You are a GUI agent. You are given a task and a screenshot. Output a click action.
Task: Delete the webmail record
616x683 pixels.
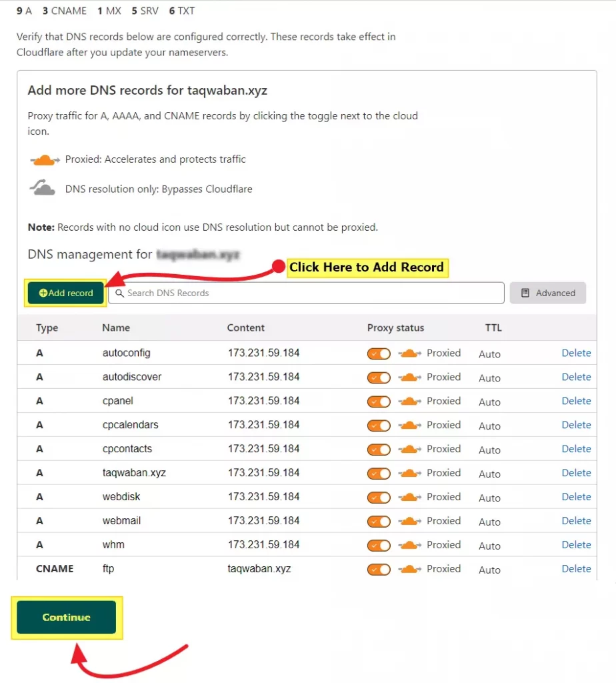tap(576, 520)
